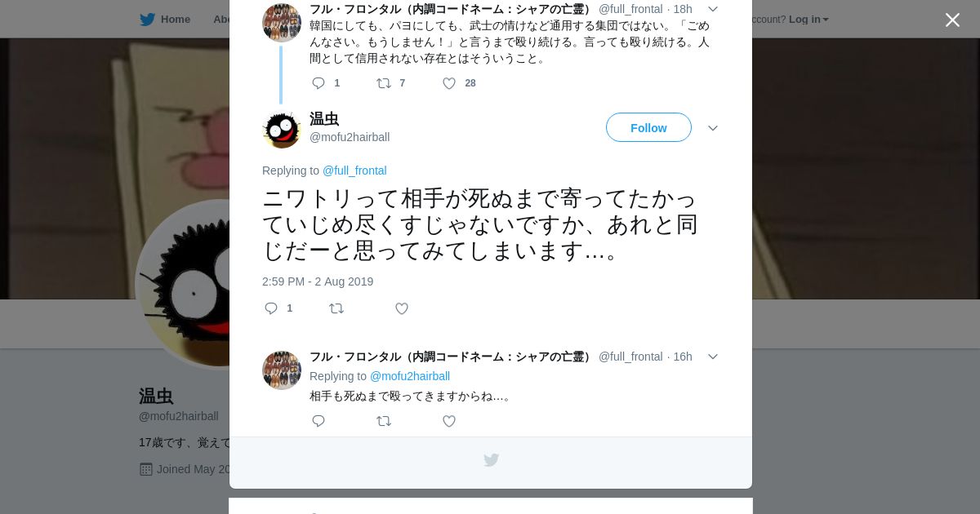The image size is (980, 514).
Task: Open the @full_frontal link under Replying to
Action: (354, 171)
